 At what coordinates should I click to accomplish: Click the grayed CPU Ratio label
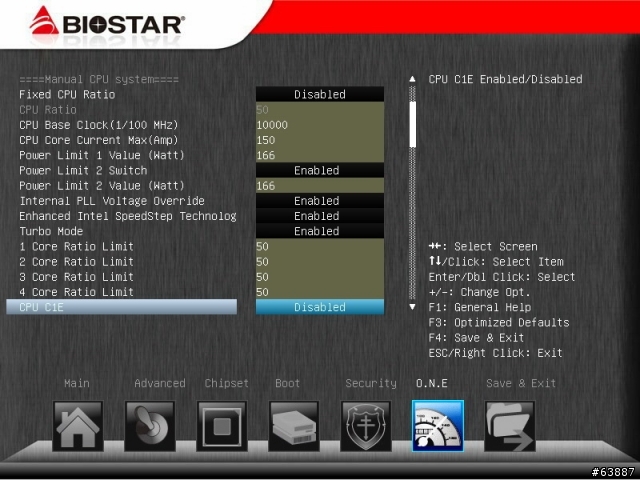48,109
